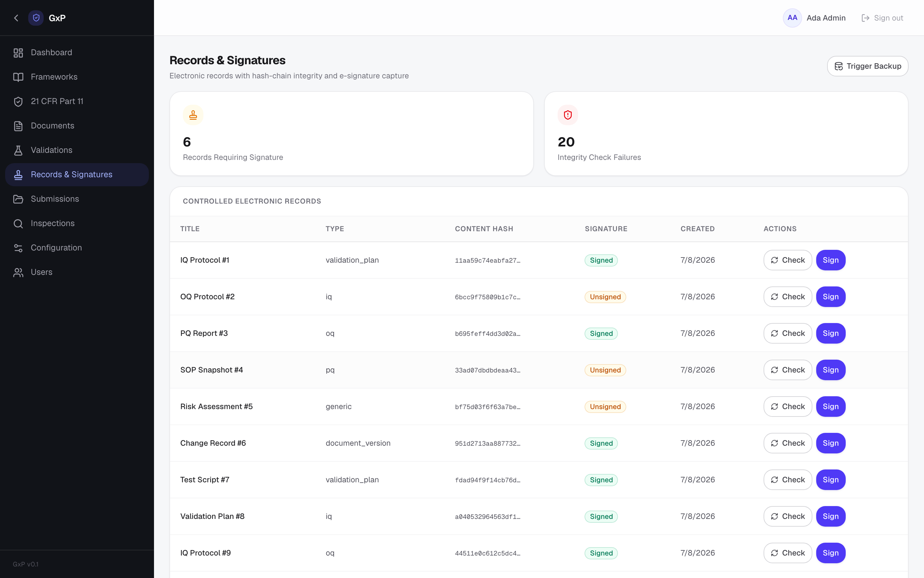
Task: Click the Records Requiring Signature card
Action: tap(351, 134)
